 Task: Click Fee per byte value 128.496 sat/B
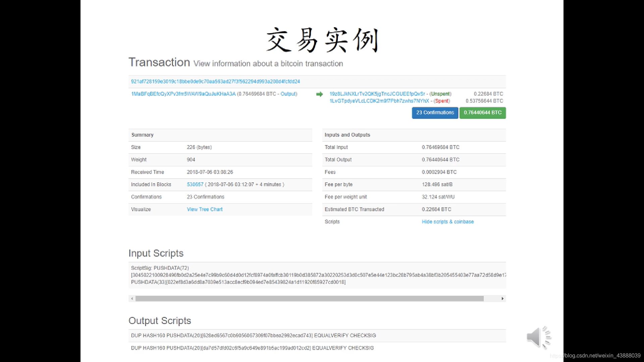(437, 184)
